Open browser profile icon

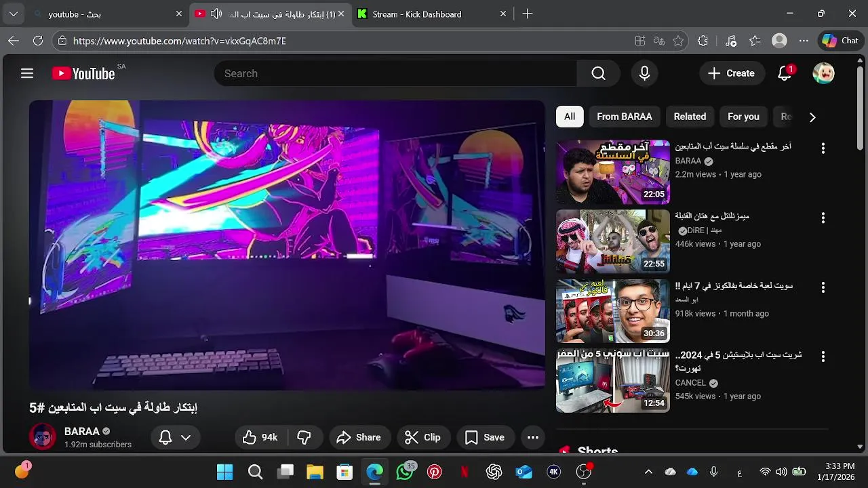click(x=779, y=41)
